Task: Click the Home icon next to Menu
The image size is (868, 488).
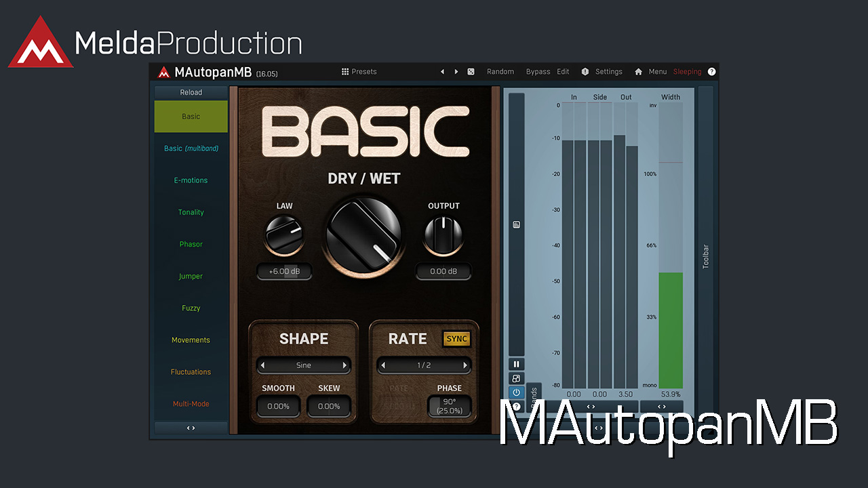Action: click(x=638, y=72)
